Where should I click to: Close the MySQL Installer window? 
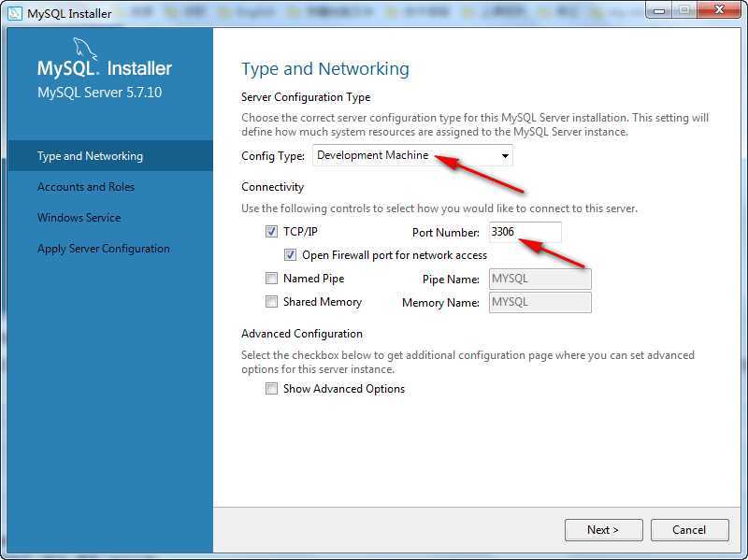pyautogui.click(x=719, y=10)
